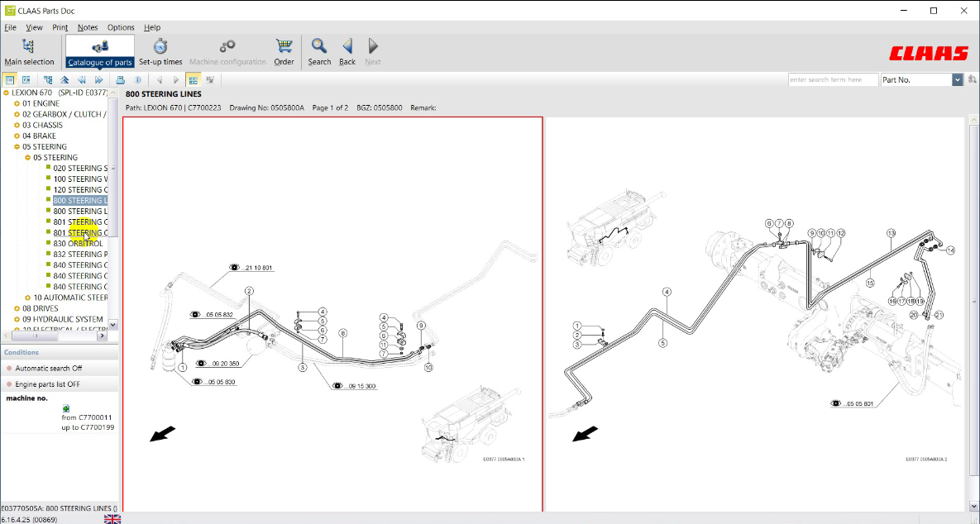Select the right drawing page 2
This screenshot has height=524, width=980.
pos(756,314)
